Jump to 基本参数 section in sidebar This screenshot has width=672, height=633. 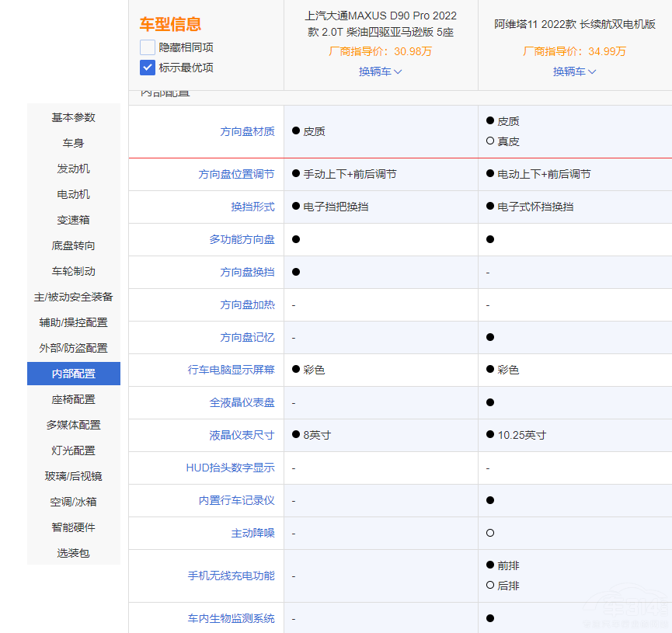click(74, 117)
